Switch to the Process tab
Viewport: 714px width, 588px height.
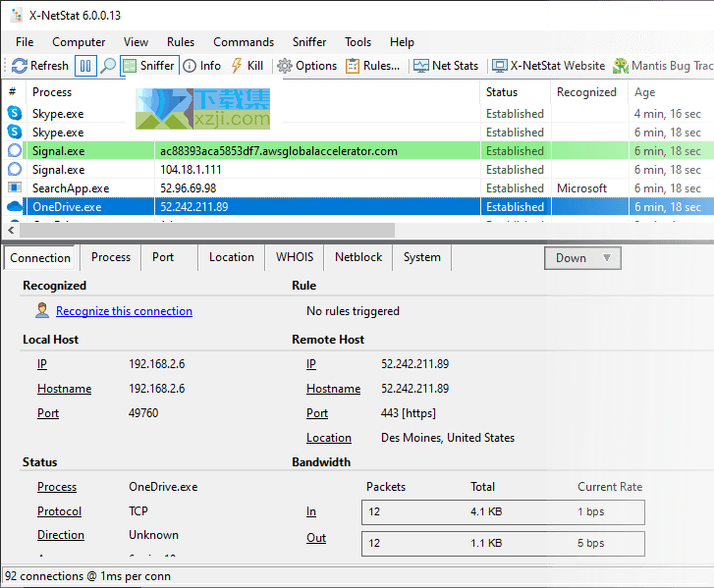pos(111,257)
